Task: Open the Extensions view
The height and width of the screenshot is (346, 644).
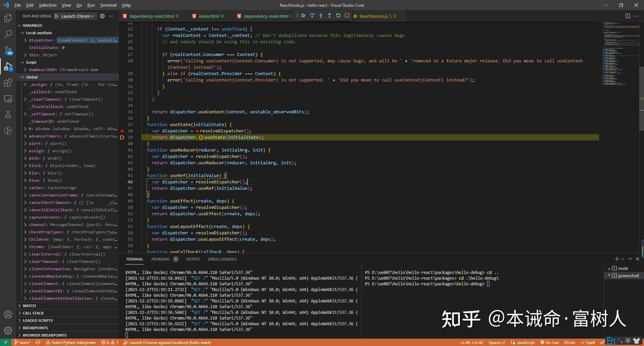Action: tap(8, 83)
